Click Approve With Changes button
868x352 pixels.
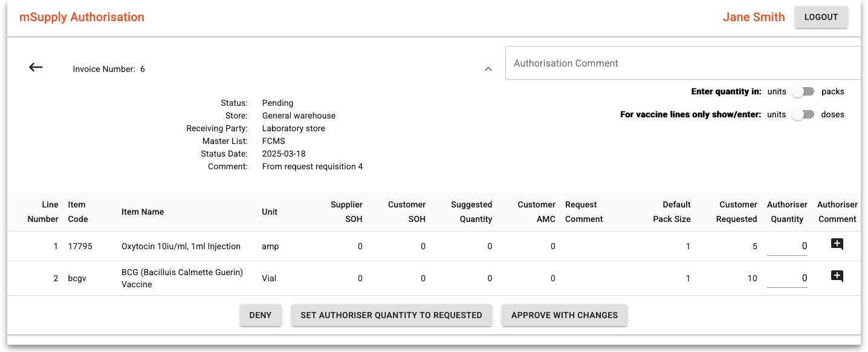click(564, 315)
